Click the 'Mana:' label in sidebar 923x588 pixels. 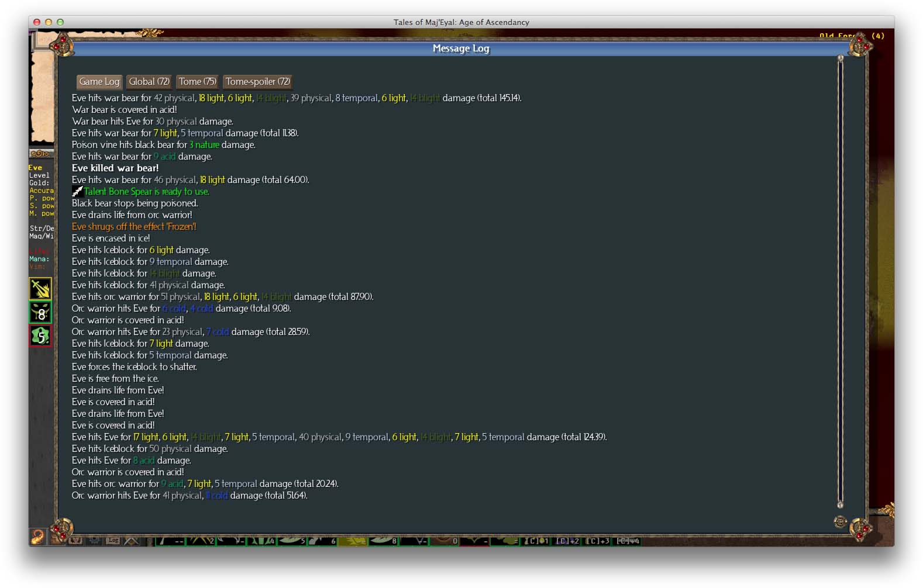coord(39,259)
